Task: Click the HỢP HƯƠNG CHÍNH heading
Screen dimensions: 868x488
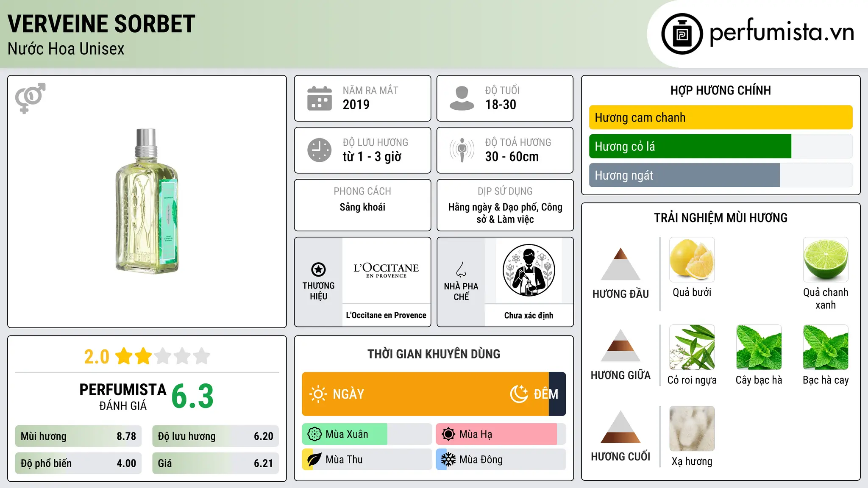Action: [721, 90]
